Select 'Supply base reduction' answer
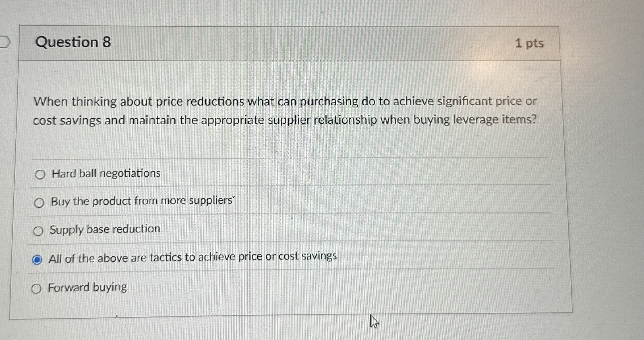Viewport: 644px width, 340px height. point(39,230)
